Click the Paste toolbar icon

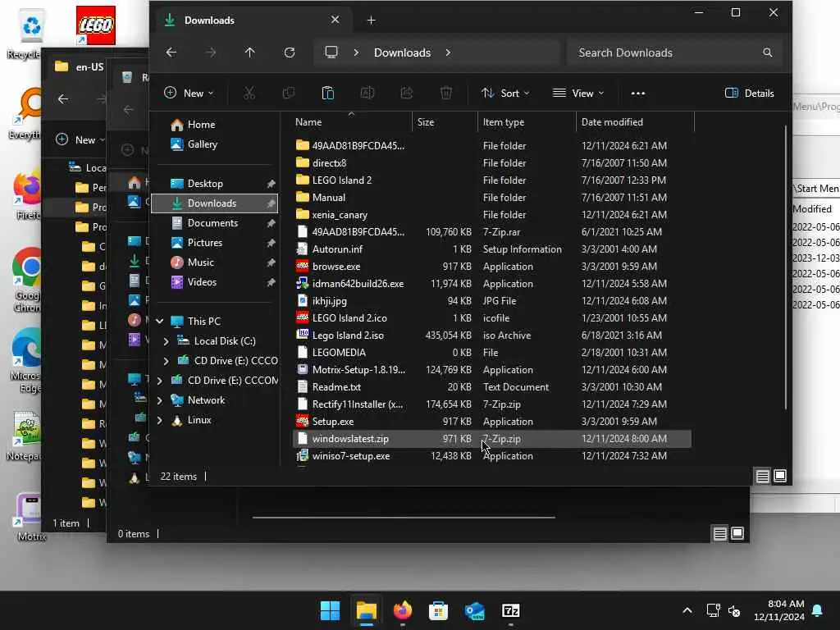click(x=328, y=94)
